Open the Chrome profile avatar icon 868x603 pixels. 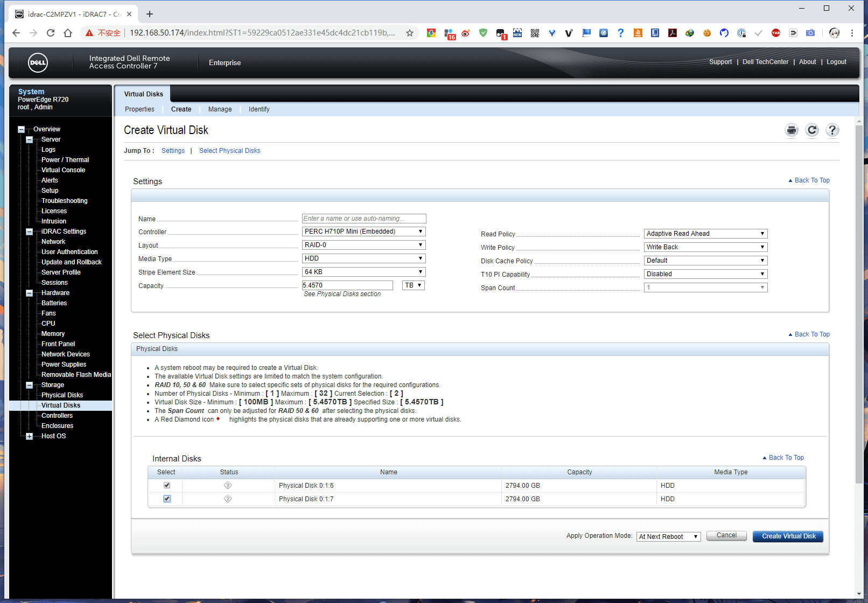tap(834, 33)
